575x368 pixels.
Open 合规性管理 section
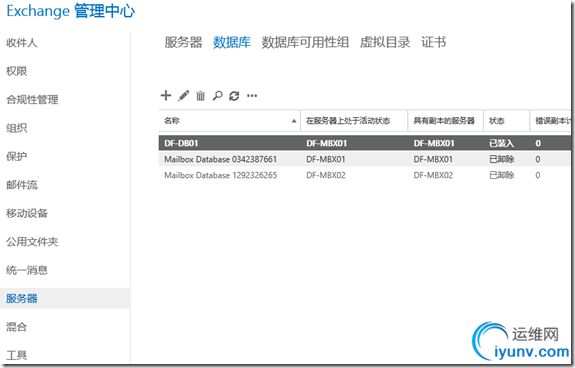[x=32, y=99]
